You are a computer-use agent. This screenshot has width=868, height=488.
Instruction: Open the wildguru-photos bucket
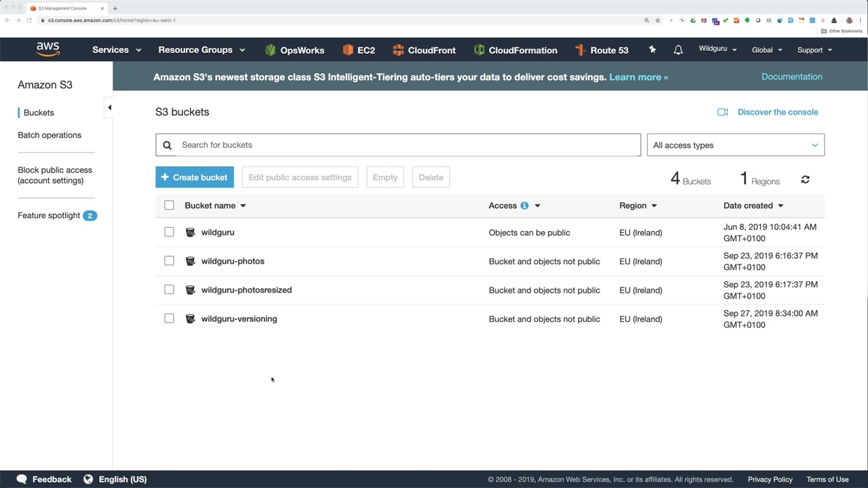[x=233, y=261]
